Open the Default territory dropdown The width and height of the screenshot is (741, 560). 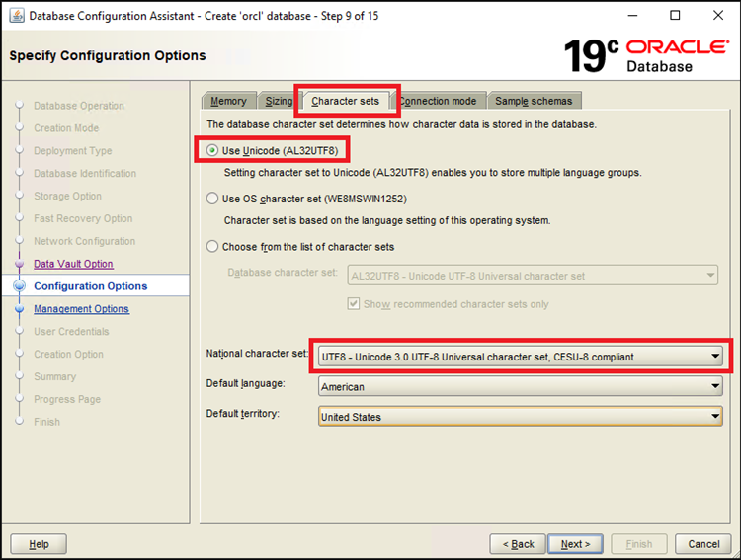click(521, 417)
